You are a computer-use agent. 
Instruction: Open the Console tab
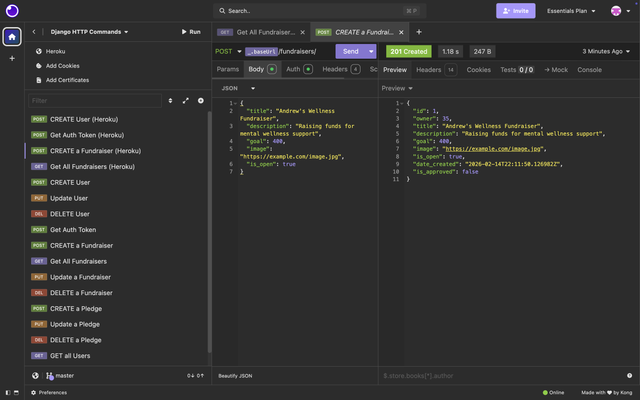[589, 70]
